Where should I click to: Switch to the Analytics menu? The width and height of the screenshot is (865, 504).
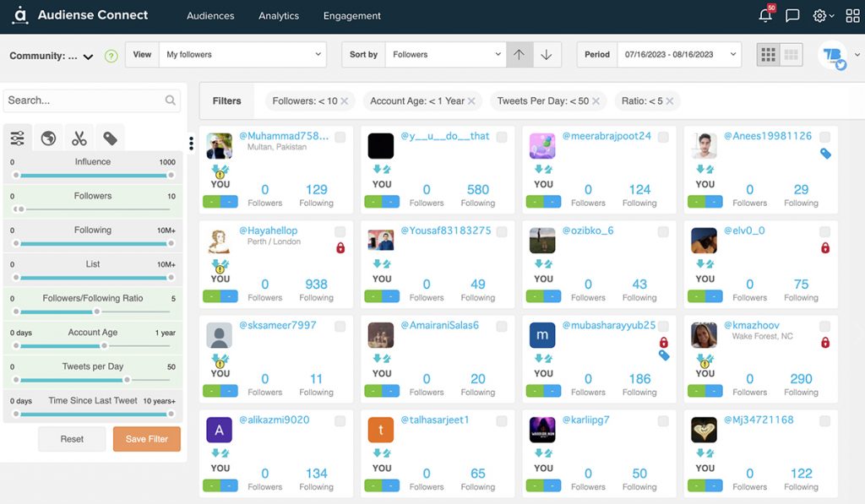[x=279, y=15]
